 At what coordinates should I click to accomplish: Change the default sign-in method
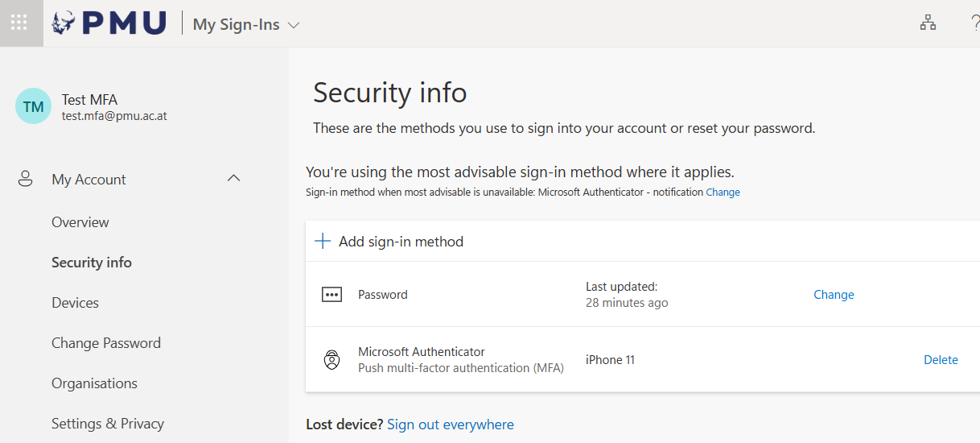723,193
